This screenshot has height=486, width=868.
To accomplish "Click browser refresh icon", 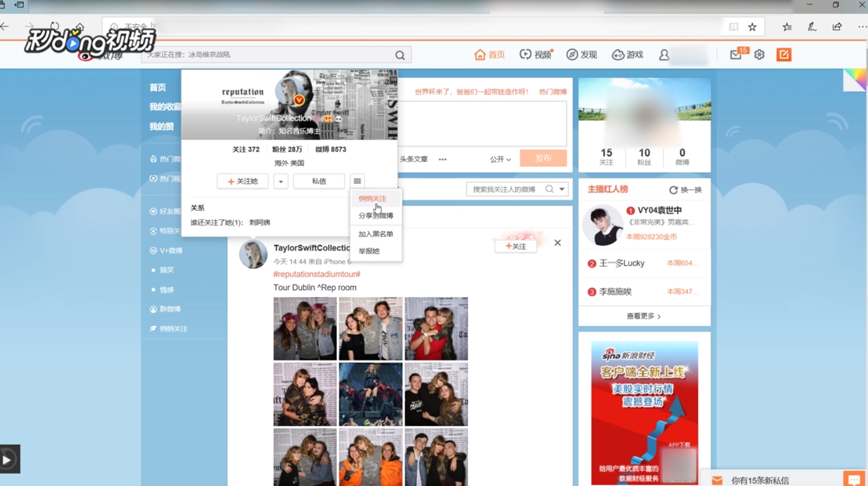I will click(x=55, y=27).
